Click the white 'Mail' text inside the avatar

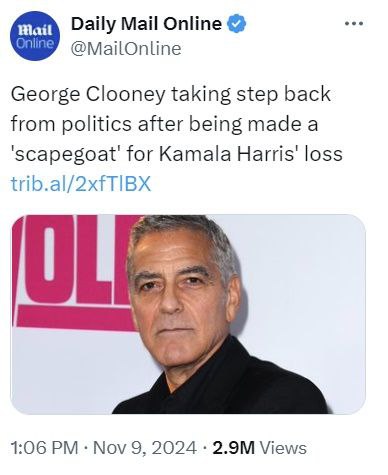[35, 30]
